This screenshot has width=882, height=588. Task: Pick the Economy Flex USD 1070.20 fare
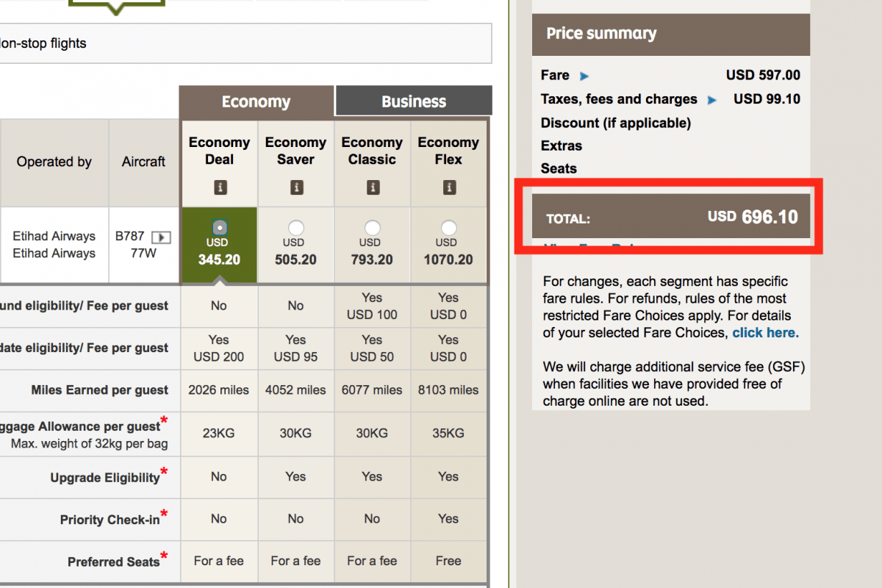tap(449, 228)
